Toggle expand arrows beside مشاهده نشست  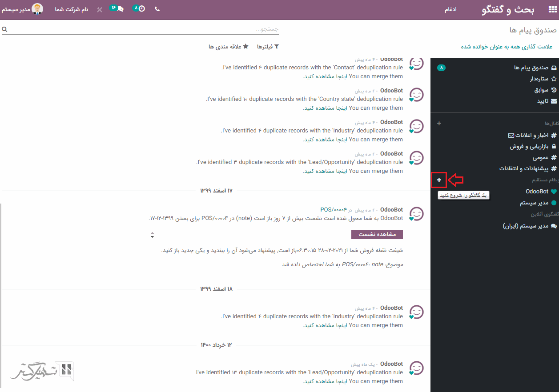(153, 235)
